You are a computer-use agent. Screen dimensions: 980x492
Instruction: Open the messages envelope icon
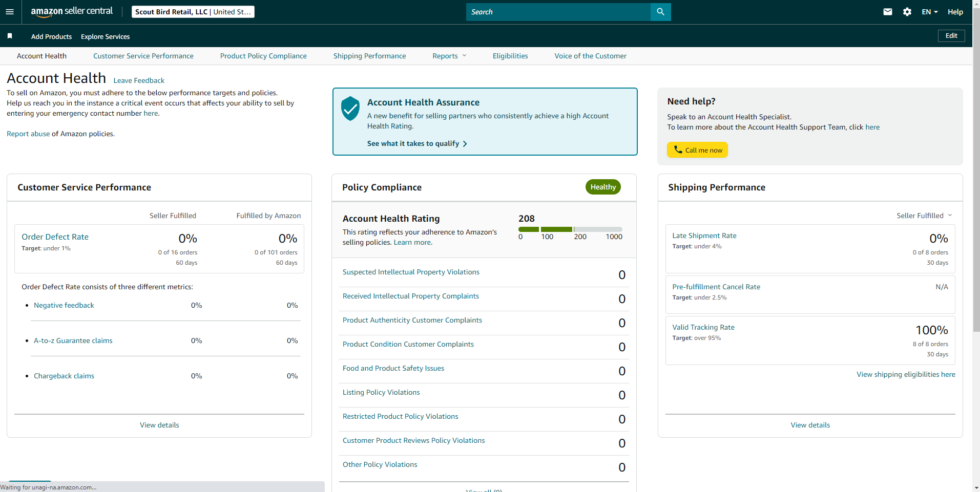[888, 12]
